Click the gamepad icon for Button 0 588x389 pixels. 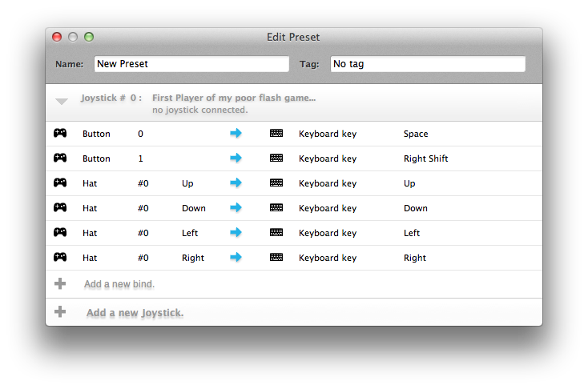[x=60, y=133]
